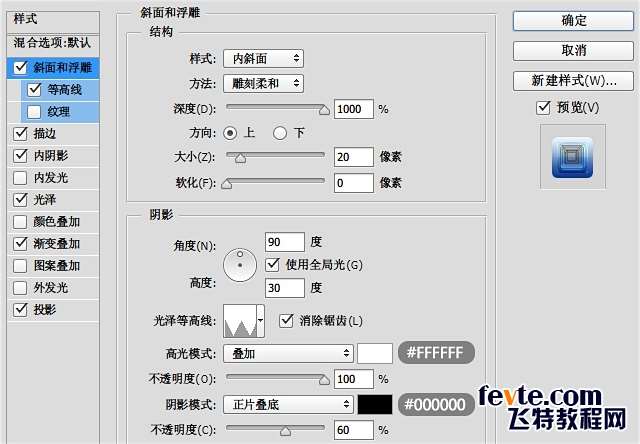Open the 外发光 settings entry
The image size is (640, 444).
coord(51,288)
